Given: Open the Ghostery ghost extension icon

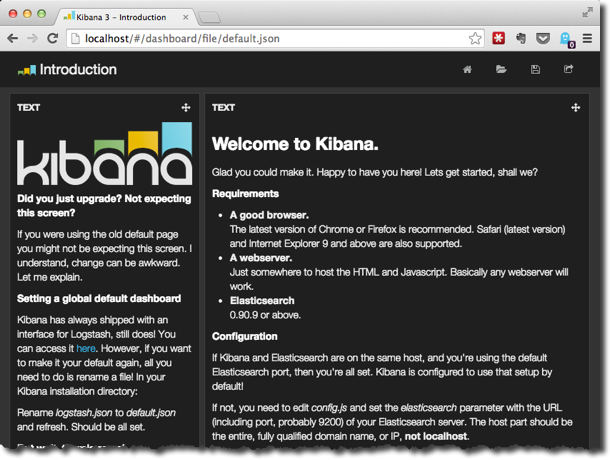Looking at the screenshot, I should coord(566,39).
